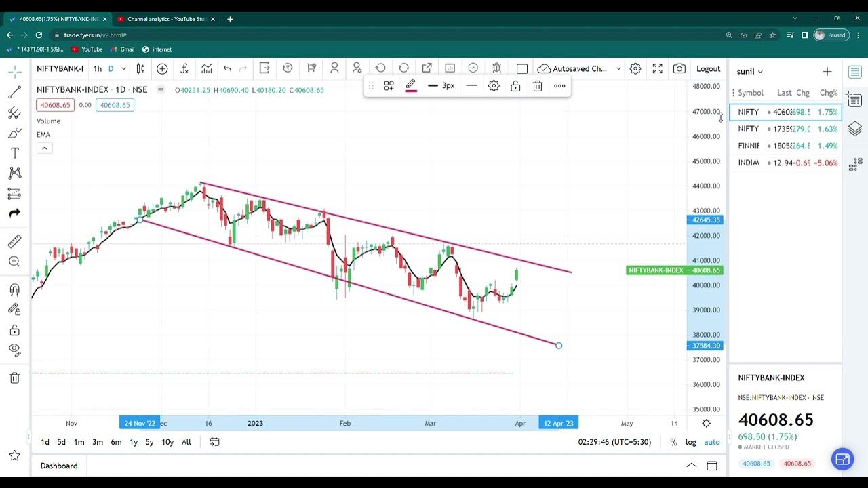Open the fx Indicators menu

(x=184, y=68)
